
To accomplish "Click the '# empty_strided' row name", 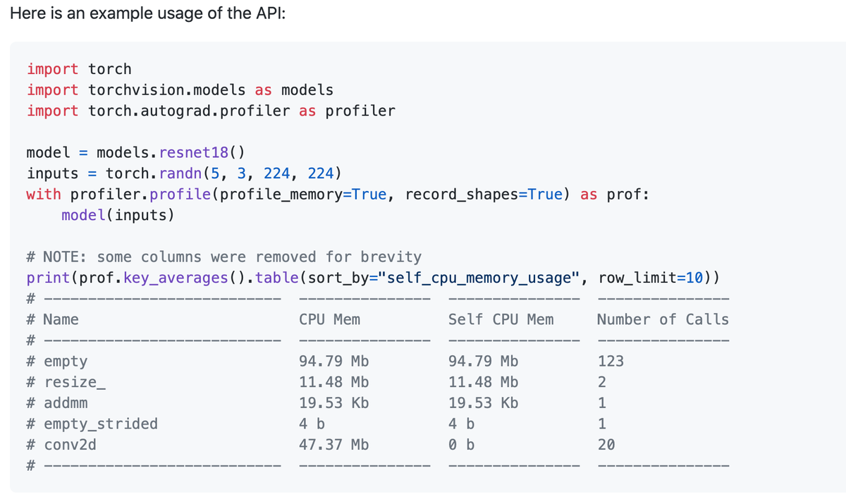I will click(x=92, y=424).
